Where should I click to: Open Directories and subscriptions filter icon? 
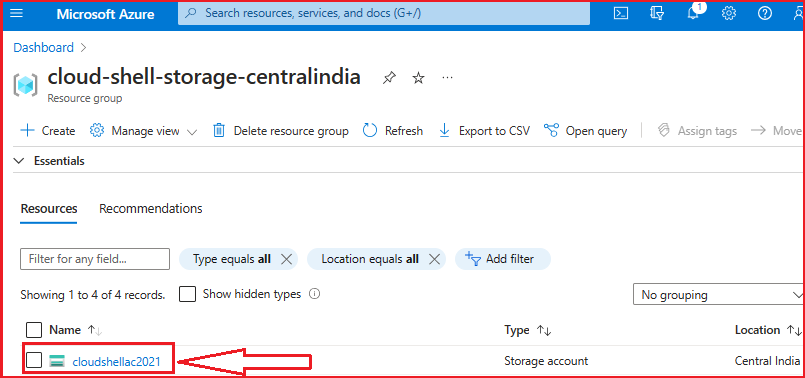(657, 13)
